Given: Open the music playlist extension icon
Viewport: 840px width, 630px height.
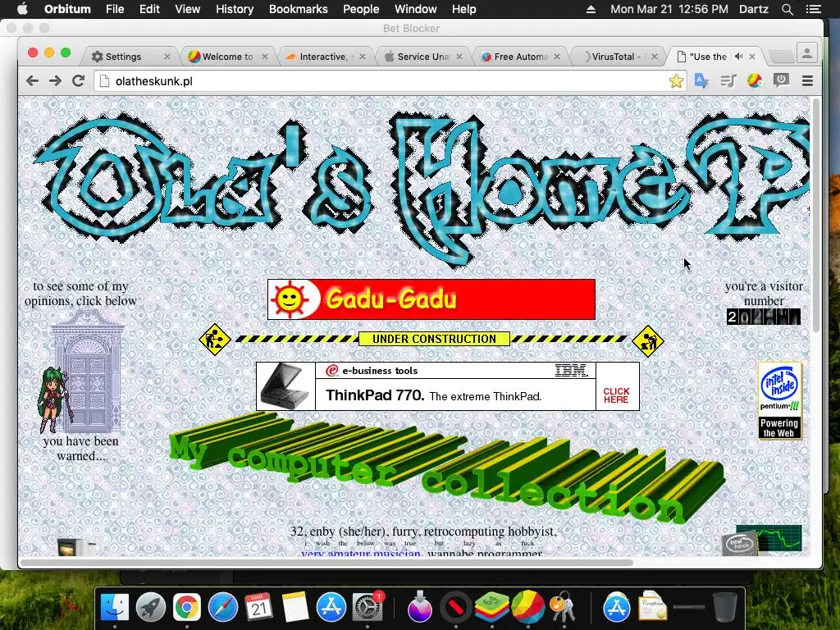Looking at the screenshot, I should 728,81.
